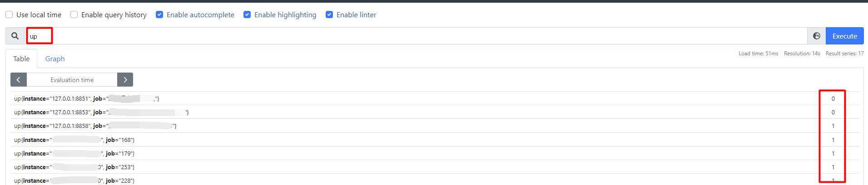This screenshot has width=868, height=185.
Task: Select the Table tab
Action: 21,59
